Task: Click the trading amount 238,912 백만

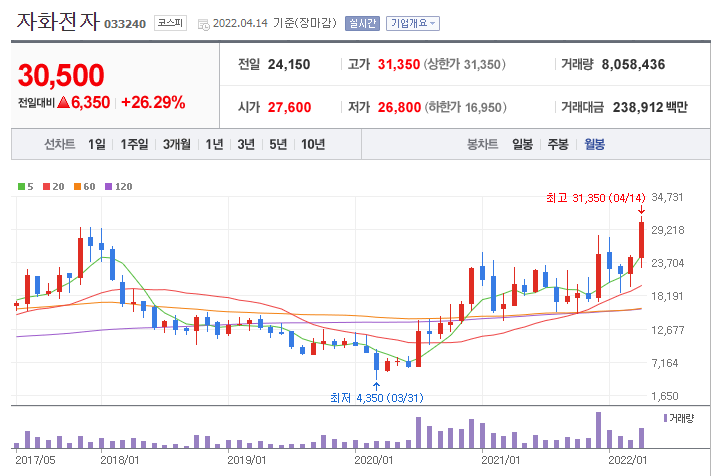Action: pyautogui.click(x=650, y=107)
